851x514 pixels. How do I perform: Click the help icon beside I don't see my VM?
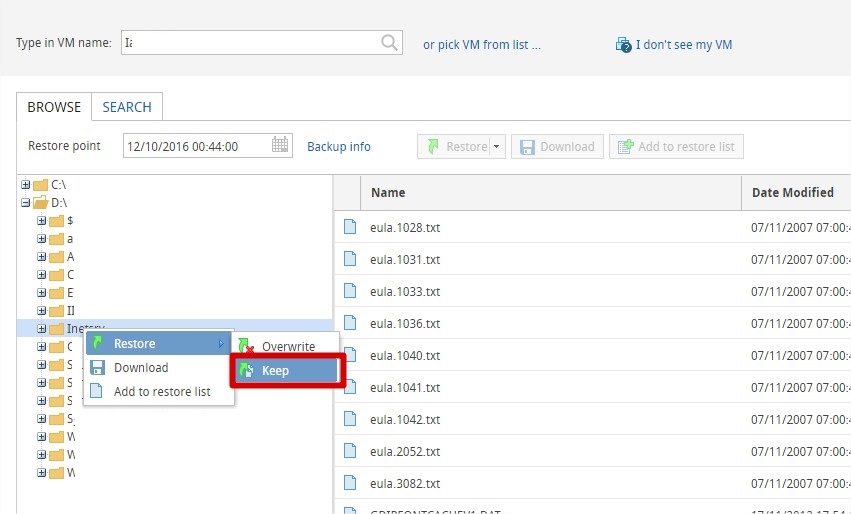pyautogui.click(x=624, y=45)
